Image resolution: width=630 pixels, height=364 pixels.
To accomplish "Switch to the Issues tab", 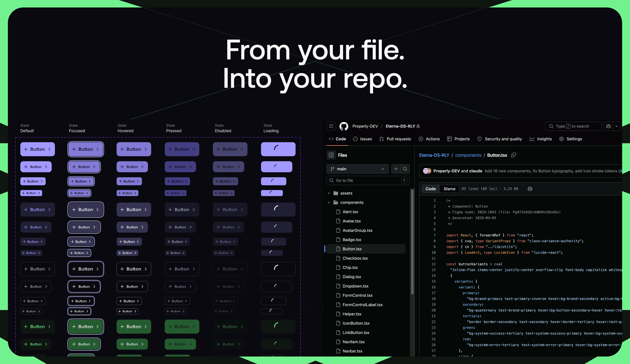I will click(362, 139).
